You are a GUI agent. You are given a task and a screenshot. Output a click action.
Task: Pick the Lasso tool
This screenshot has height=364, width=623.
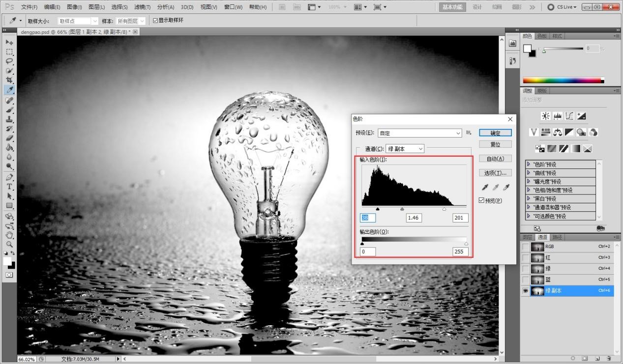click(x=10, y=60)
